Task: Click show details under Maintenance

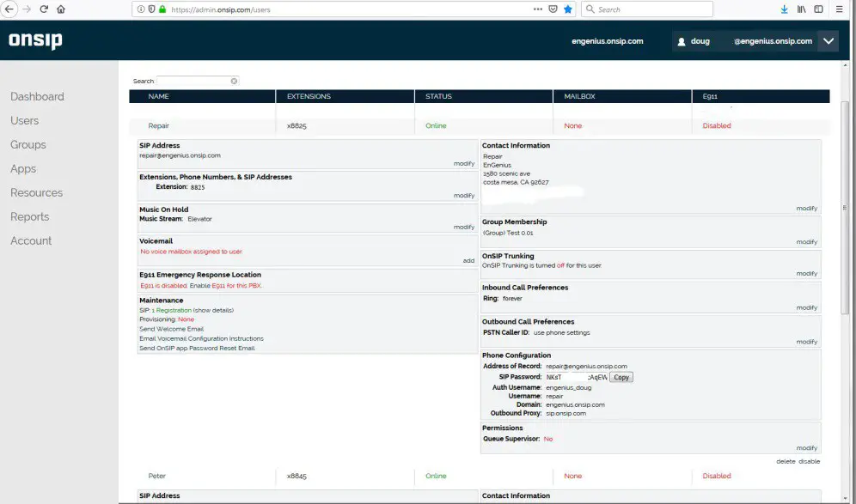Action: coord(213,310)
